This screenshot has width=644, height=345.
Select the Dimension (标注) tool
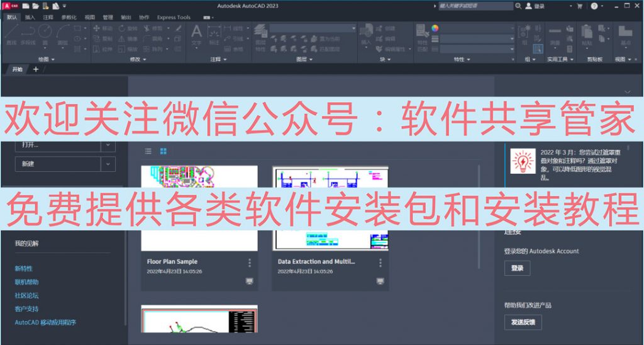[214, 35]
